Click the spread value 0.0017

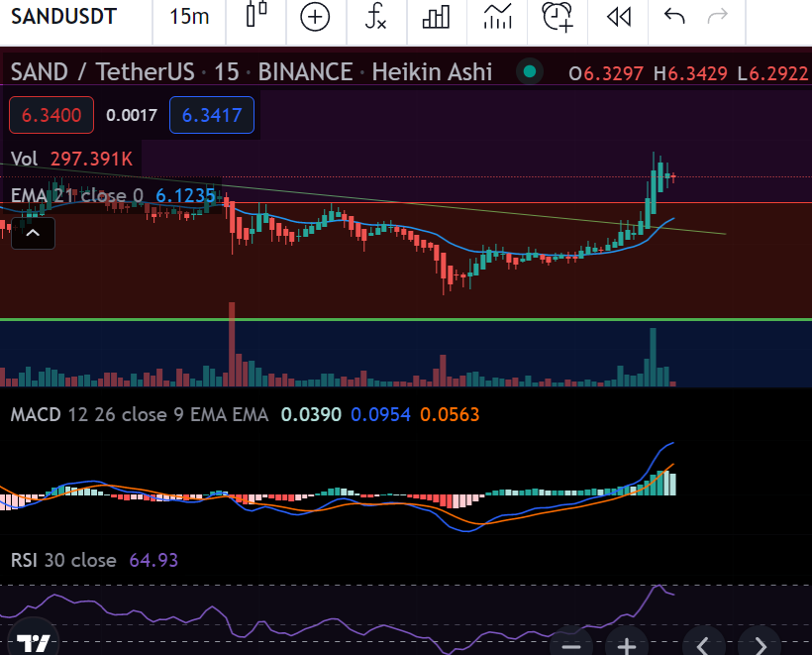click(132, 115)
